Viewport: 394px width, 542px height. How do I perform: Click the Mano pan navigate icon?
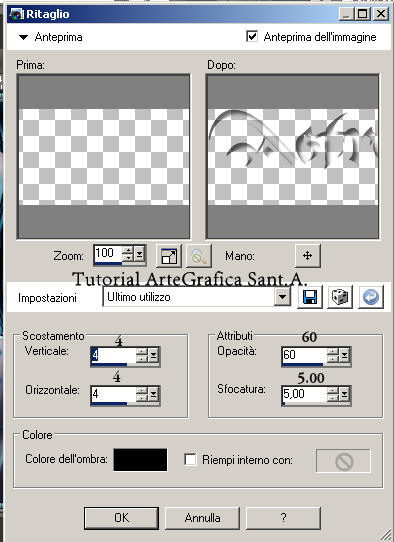(x=308, y=256)
